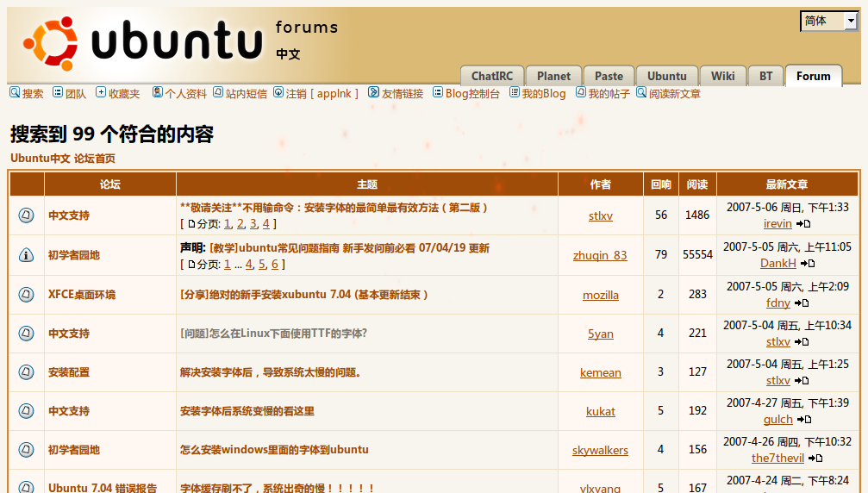868x493 pixels.
Task: Click the date 2007-5-06 周日, 下午1:33
Action: (x=787, y=208)
